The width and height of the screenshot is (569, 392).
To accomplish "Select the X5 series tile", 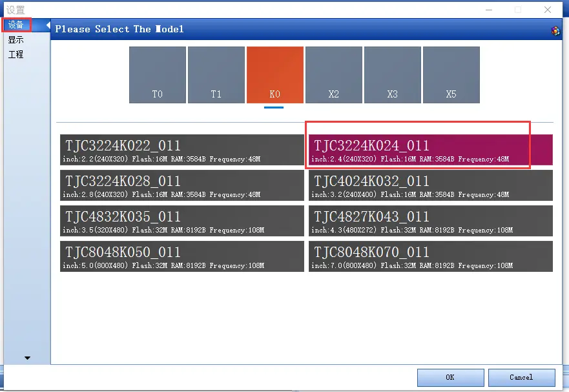I will (x=451, y=74).
